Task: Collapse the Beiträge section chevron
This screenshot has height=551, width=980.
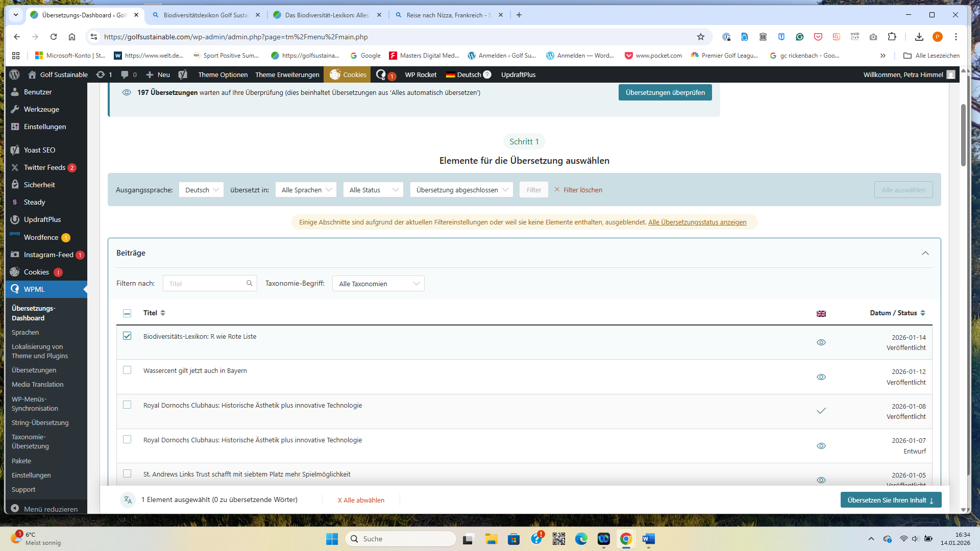Action: (x=925, y=253)
